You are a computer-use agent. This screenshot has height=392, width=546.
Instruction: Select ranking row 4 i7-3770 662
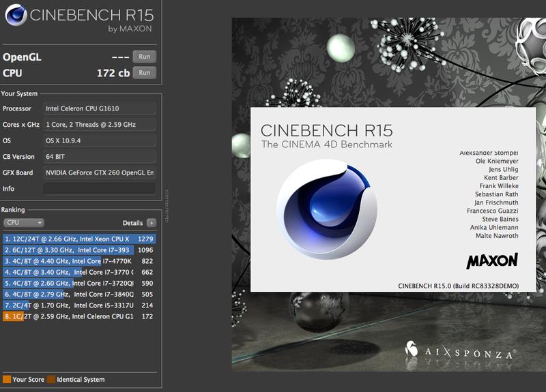tap(79, 272)
